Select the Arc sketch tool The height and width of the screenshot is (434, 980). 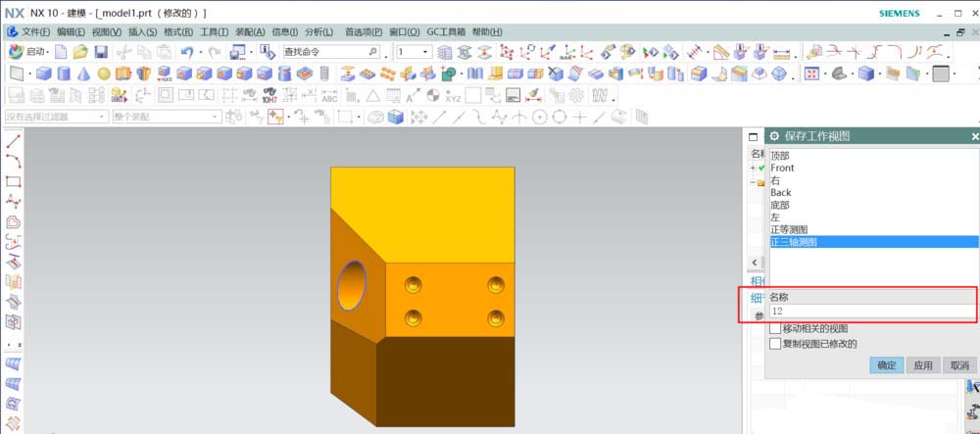pos(13,161)
